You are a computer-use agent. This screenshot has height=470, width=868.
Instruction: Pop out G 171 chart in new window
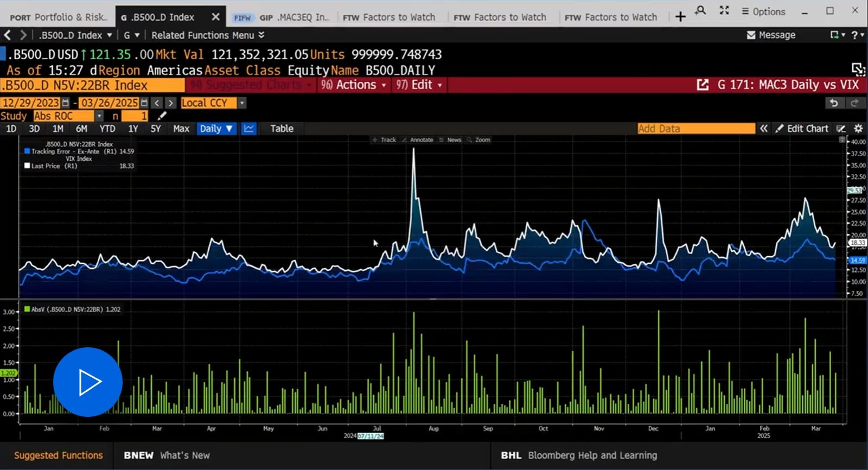703,85
